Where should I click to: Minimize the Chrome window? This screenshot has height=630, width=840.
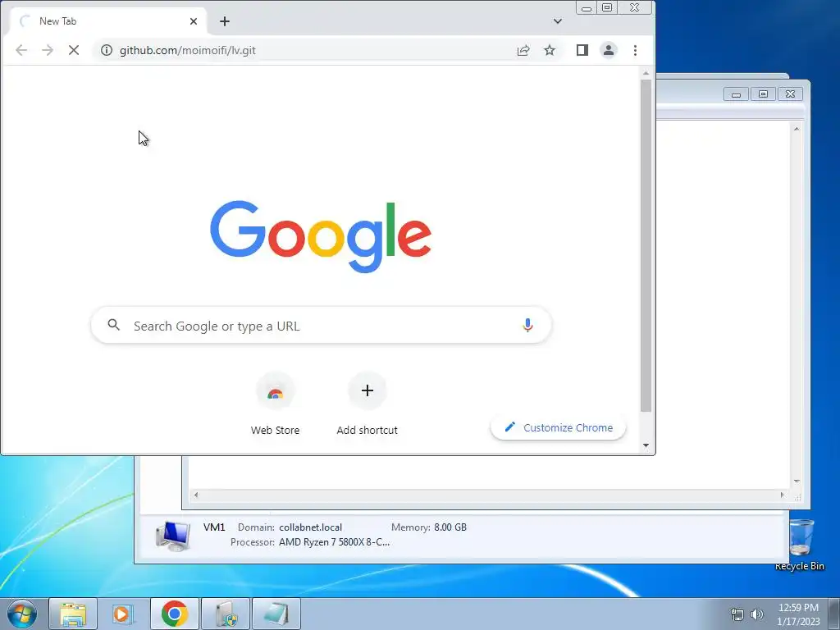[x=587, y=7]
